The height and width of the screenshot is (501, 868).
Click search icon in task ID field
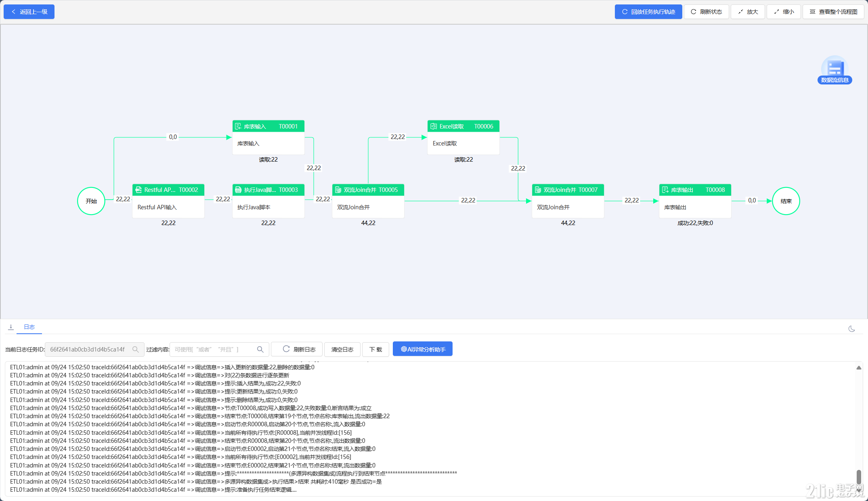(136, 349)
